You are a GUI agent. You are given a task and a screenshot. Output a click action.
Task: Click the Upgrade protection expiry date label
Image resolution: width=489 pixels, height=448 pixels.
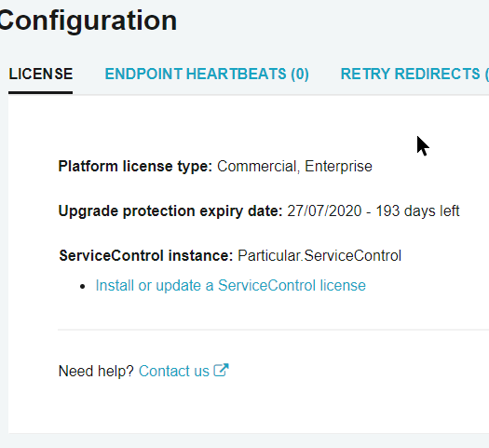pos(170,211)
